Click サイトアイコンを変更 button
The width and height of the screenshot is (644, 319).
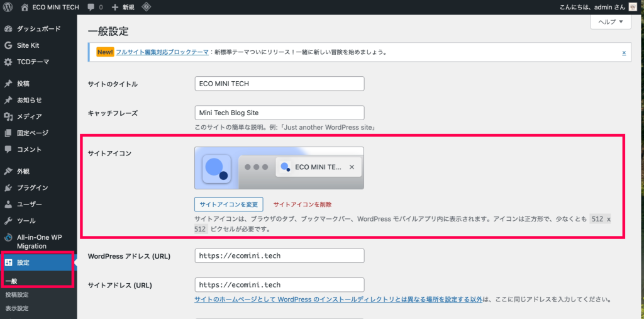point(228,204)
